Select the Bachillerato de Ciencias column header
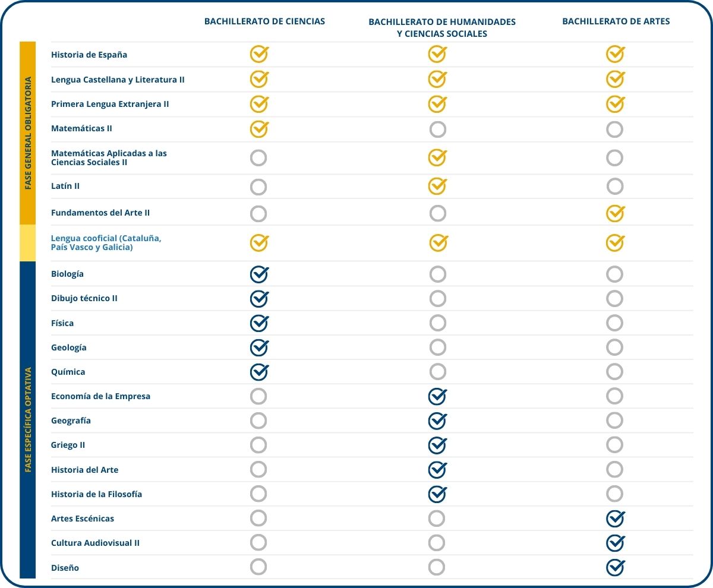713x588 pixels. [x=264, y=21]
